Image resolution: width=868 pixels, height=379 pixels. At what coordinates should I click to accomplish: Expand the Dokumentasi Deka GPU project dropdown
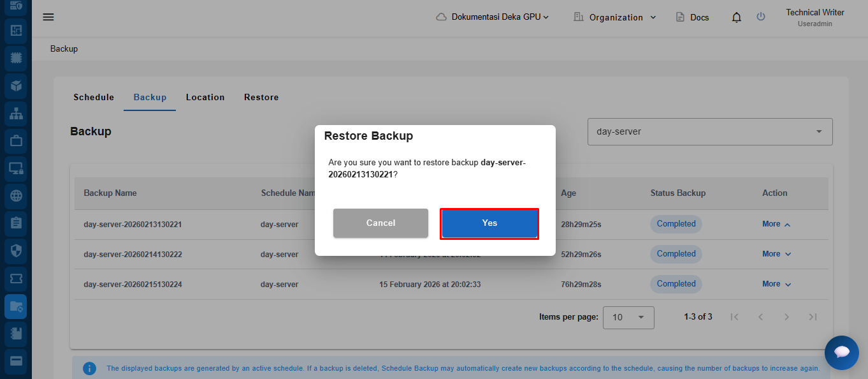[493, 17]
